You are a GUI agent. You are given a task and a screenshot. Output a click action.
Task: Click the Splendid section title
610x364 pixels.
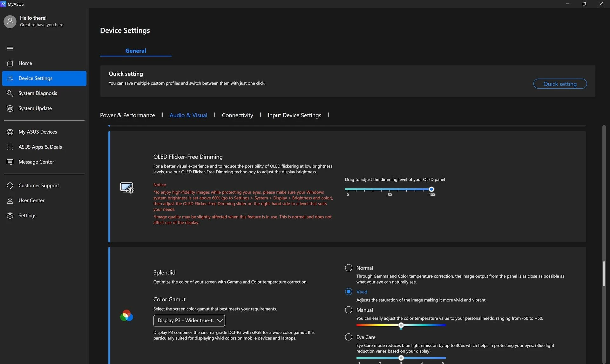tap(164, 273)
